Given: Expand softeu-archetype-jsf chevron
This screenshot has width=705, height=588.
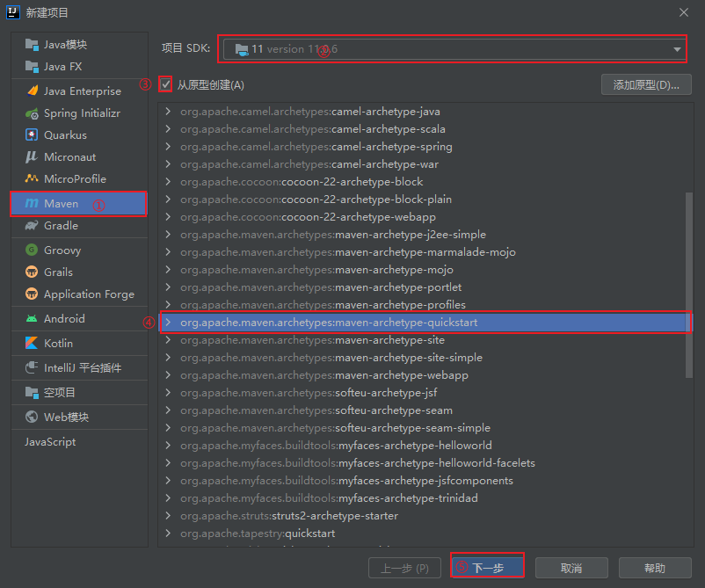Looking at the screenshot, I should point(168,392).
